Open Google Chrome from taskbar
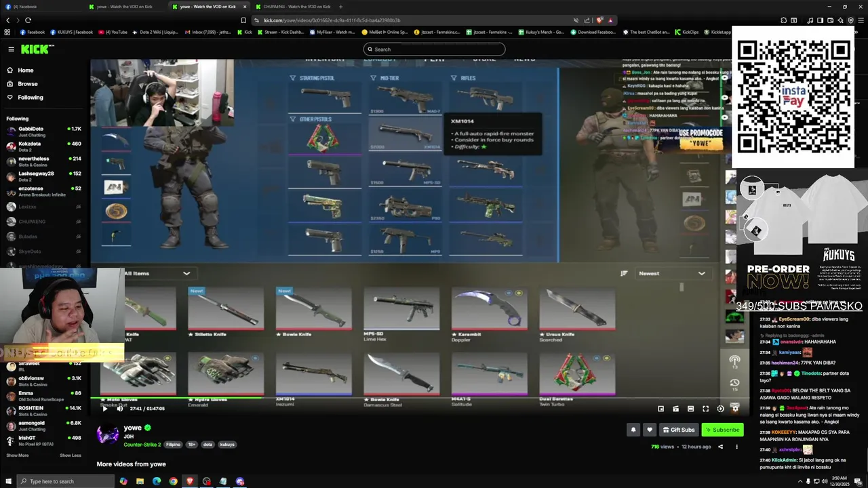Viewport: 868px width, 488px height. click(173, 481)
